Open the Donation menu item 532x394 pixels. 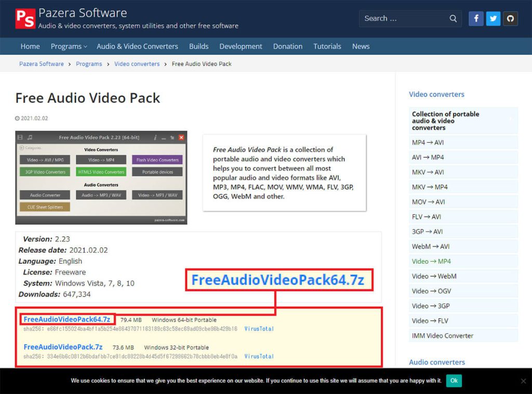[288, 46]
